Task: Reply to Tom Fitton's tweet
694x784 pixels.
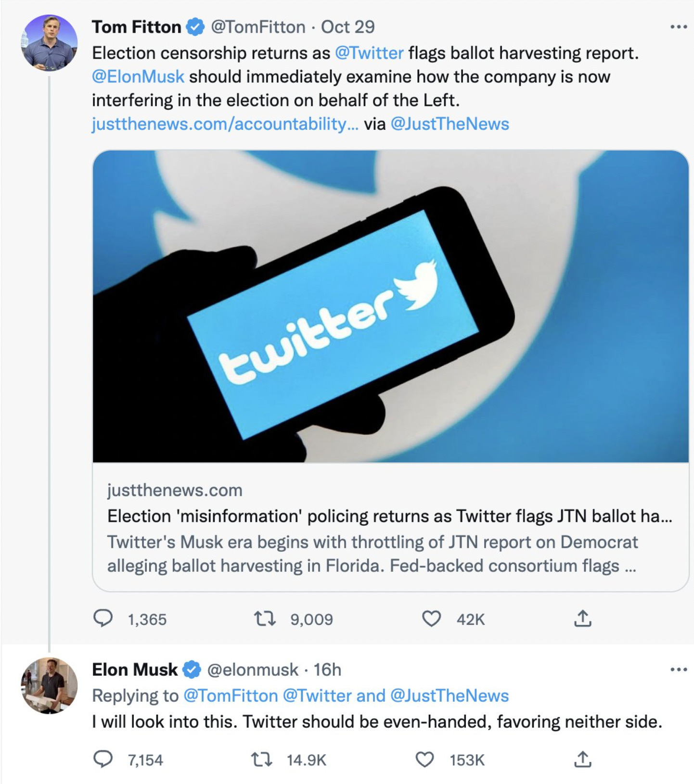Action: [103, 619]
